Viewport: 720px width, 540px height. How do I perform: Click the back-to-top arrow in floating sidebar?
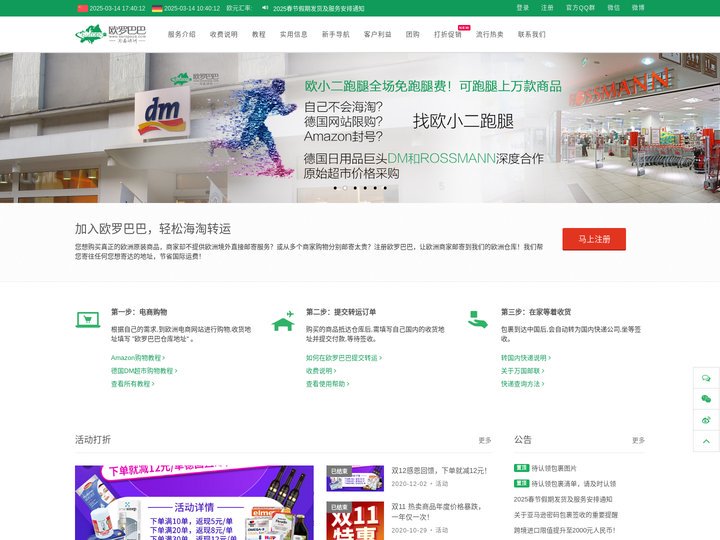(x=706, y=441)
